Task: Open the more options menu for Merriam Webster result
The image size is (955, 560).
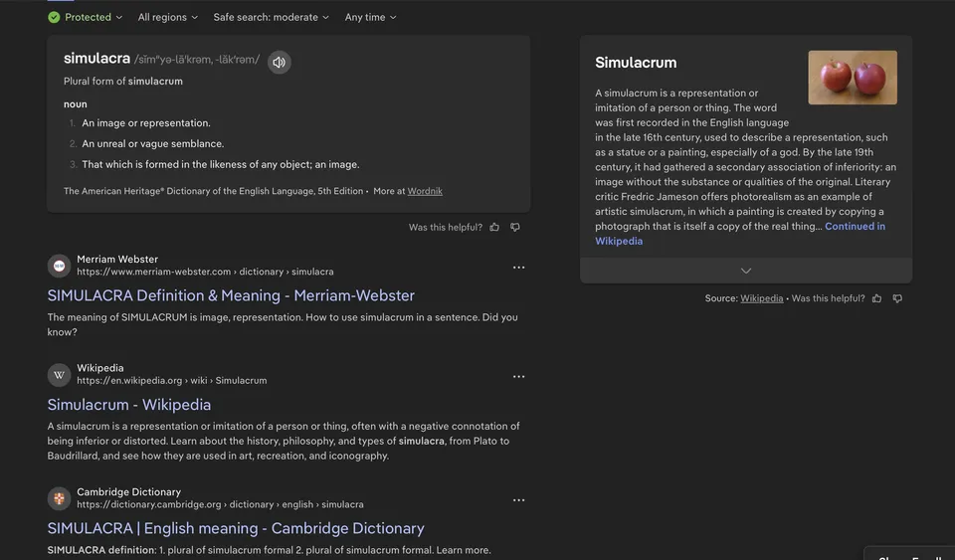Action: click(518, 268)
